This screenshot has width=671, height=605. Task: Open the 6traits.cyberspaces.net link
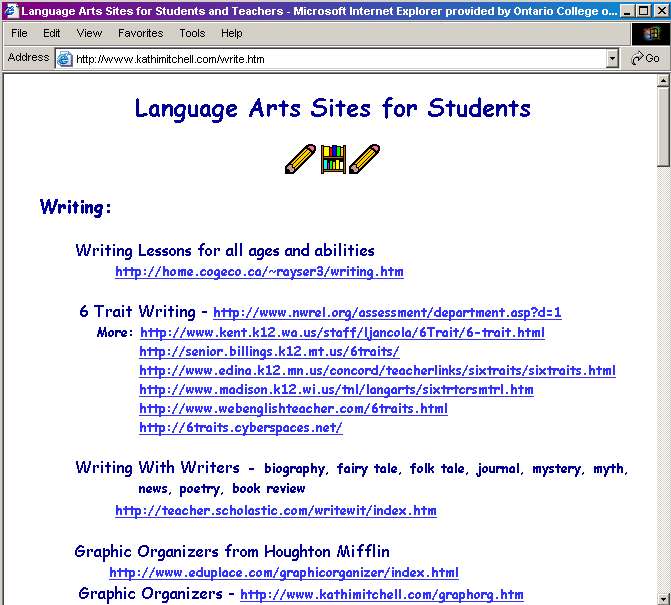tap(241, 427)
